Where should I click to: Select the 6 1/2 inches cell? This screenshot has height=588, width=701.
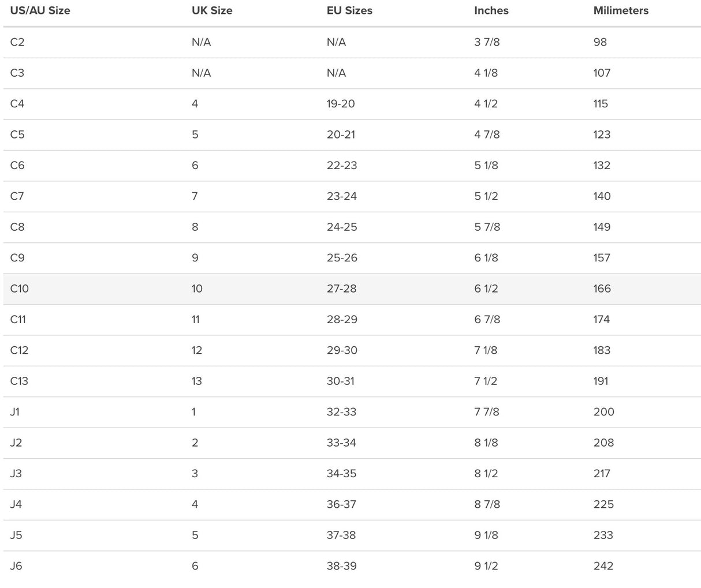(486, 289)
